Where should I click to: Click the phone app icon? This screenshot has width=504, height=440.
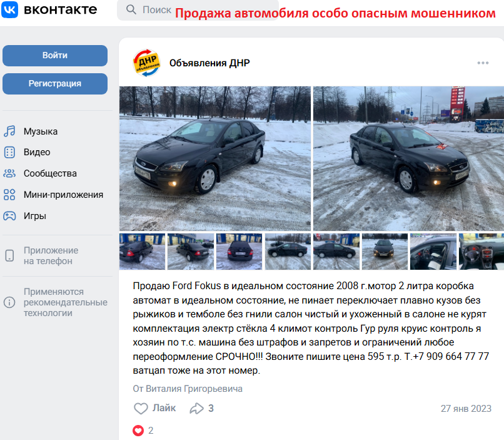click(x=9, y=256)
